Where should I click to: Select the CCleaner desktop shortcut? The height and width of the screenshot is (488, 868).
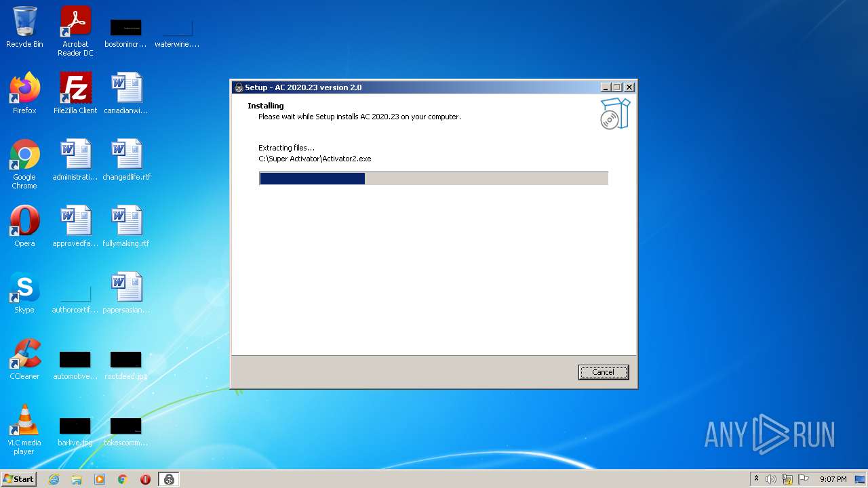coord(24,359)
